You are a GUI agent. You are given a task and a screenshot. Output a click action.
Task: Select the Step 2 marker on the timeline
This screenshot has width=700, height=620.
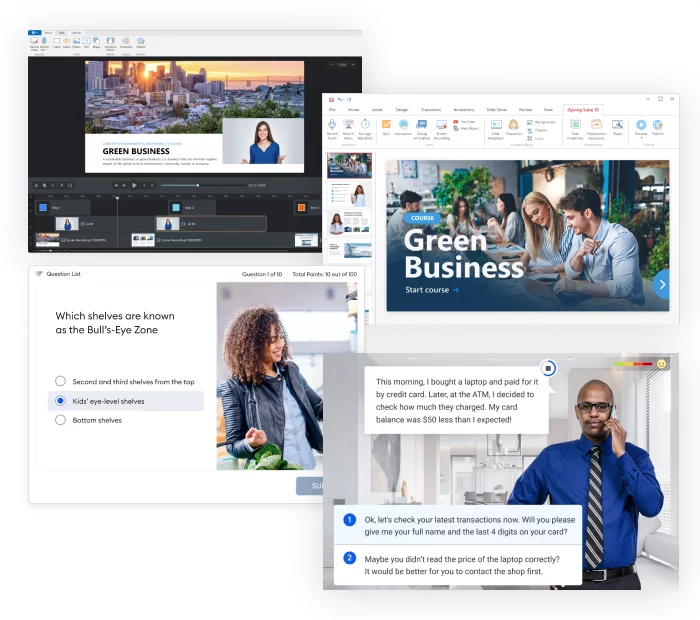[192, 208]
